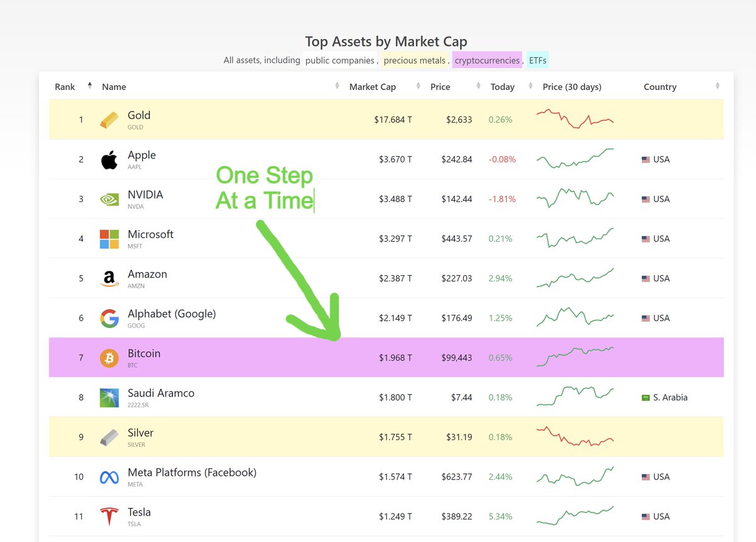Click Gold's 30-day price chart

click(575, 119)
